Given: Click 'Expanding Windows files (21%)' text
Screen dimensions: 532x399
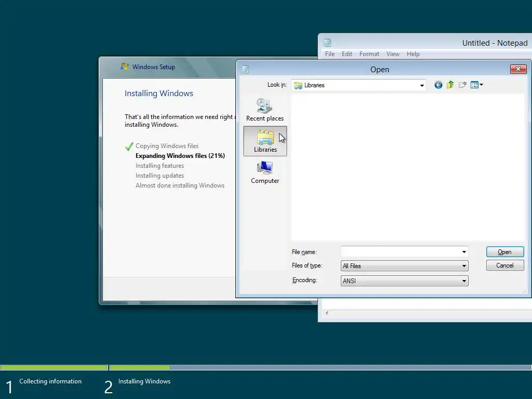Looking at the screenshot, I should [x=180, y=156].
